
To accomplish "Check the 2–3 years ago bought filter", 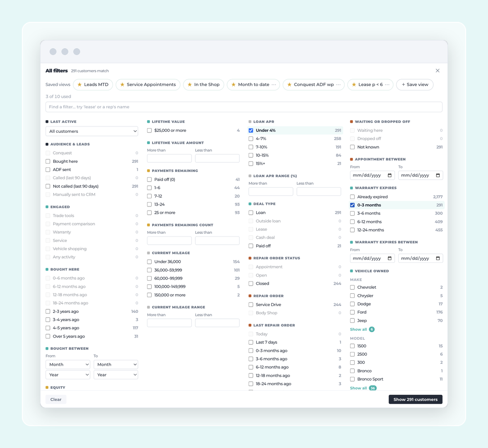I will 48,312.
